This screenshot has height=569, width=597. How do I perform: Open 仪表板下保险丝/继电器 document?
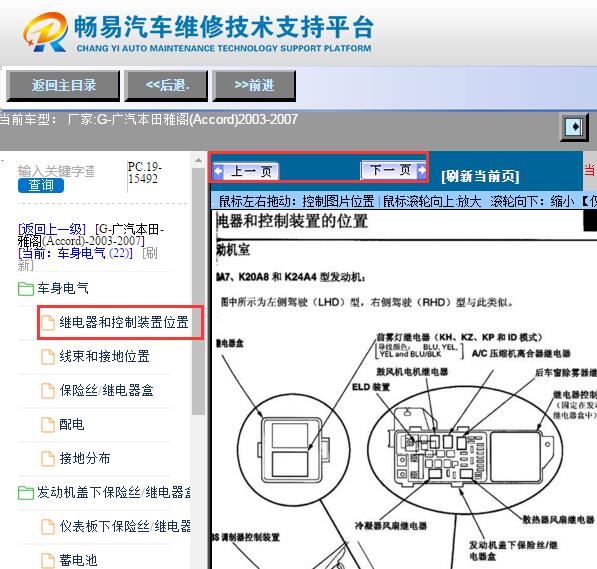tap(125, 526)
